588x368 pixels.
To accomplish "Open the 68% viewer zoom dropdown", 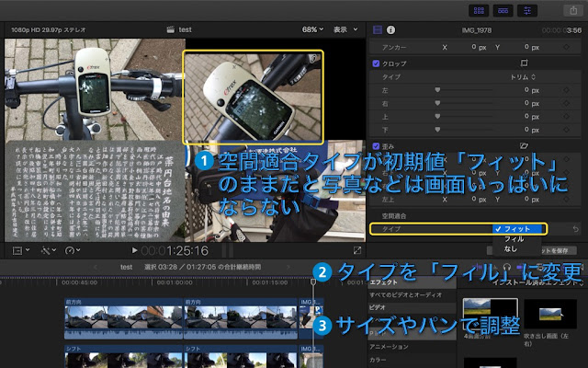I will tap(312, 29).
